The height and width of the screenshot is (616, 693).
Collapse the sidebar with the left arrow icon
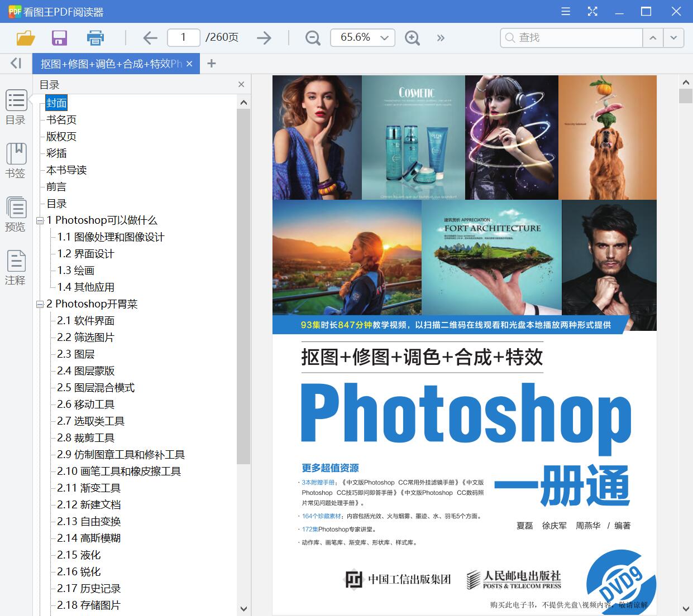(16, 64)
